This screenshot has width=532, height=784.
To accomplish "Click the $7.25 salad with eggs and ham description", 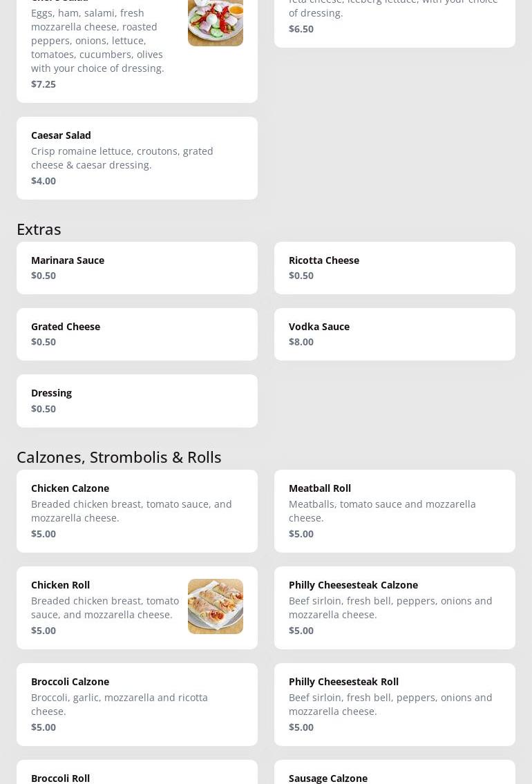I will [x=97, y=40].
